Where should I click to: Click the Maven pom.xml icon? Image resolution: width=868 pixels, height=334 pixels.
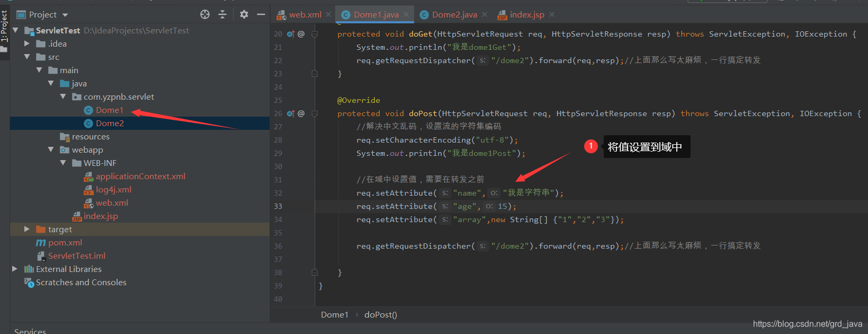point(41,242)
